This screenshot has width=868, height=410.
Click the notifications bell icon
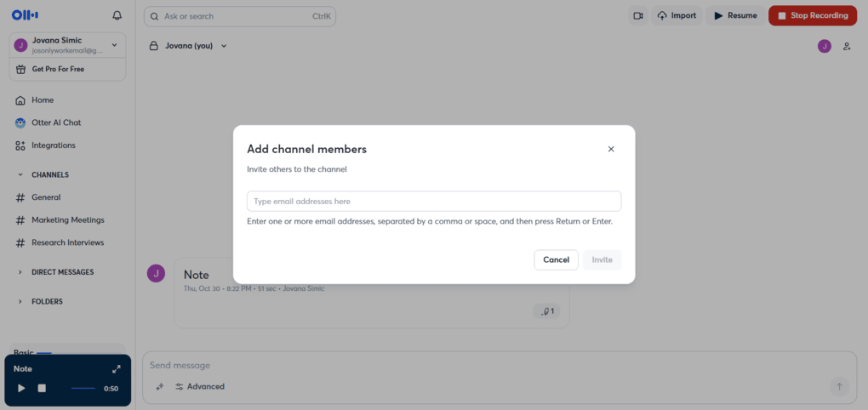[117, 15]
